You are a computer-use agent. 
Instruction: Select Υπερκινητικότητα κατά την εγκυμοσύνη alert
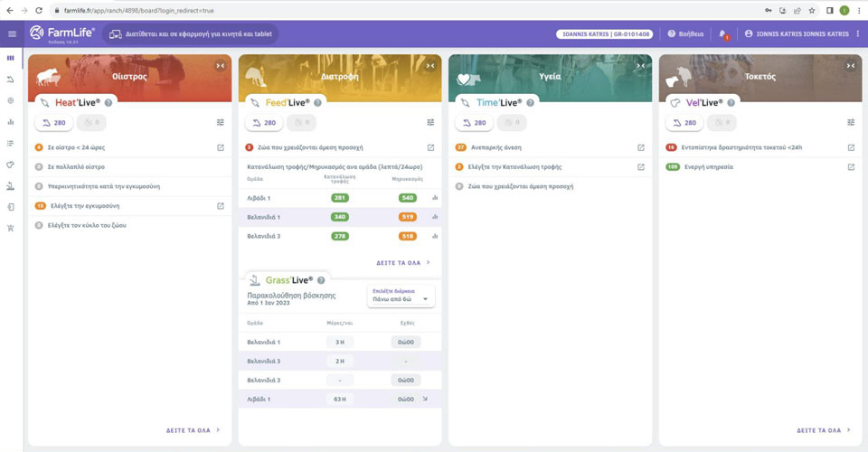(129, 186)
